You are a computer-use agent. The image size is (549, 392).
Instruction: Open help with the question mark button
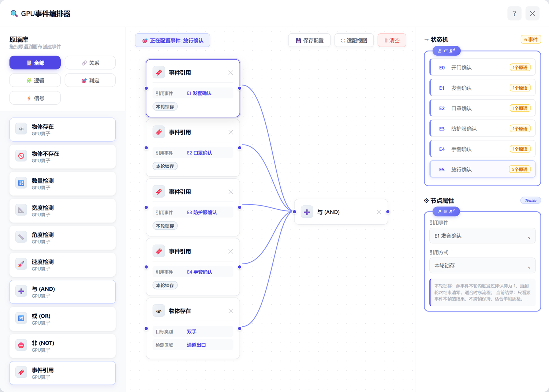pos(514,14)
